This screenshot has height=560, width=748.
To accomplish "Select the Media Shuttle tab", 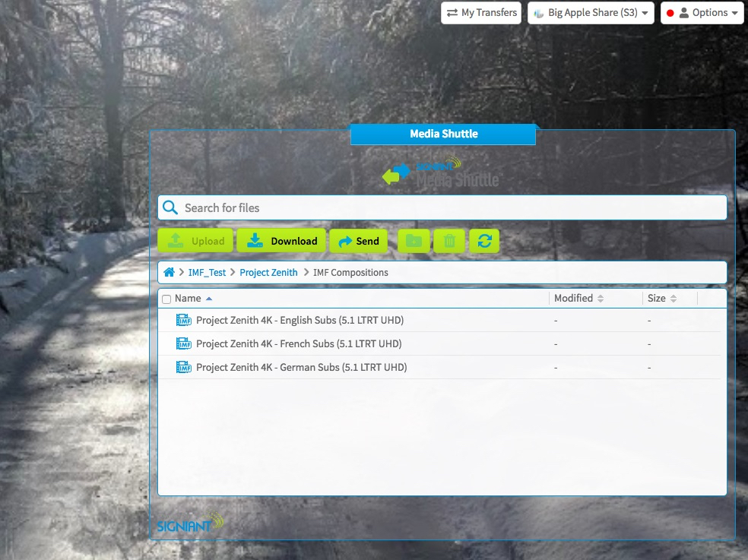I will 443,134.
